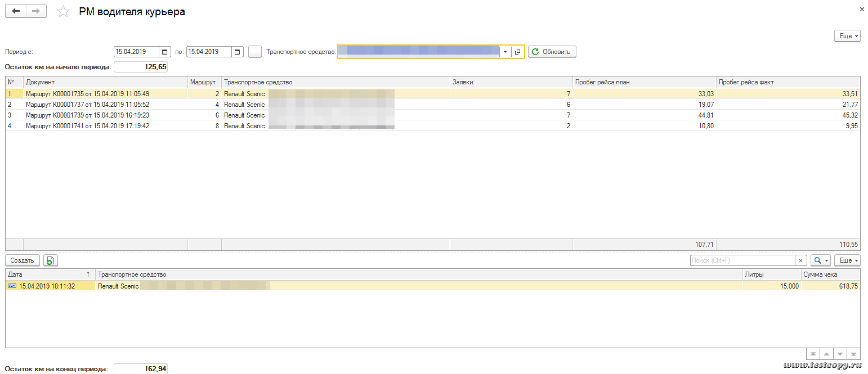The image size is (868, 374).
Task: Open the lower Еще menu near search
Action: [x=847, y=260]
